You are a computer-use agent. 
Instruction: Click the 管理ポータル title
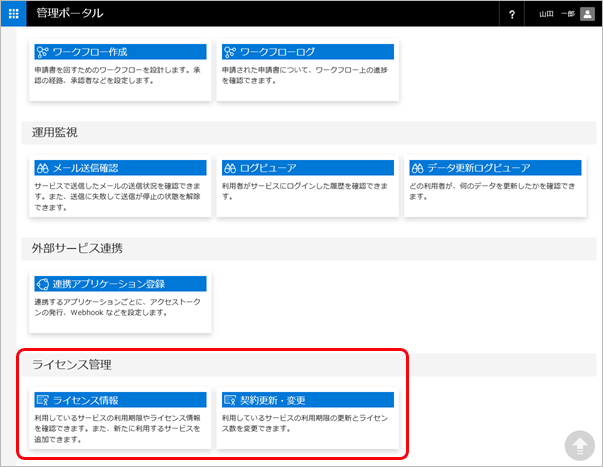pyautogui.click(x=70, y=13)
